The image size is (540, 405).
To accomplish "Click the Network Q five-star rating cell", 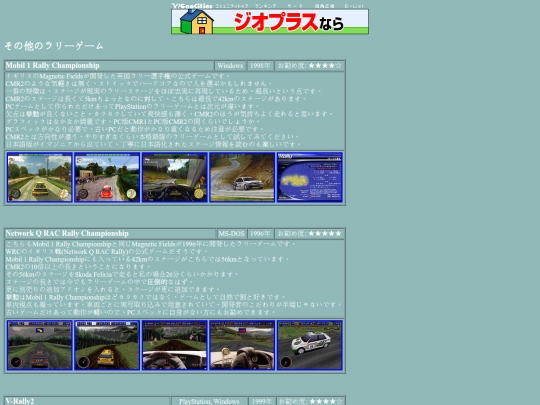I will [x=310, y=233].
